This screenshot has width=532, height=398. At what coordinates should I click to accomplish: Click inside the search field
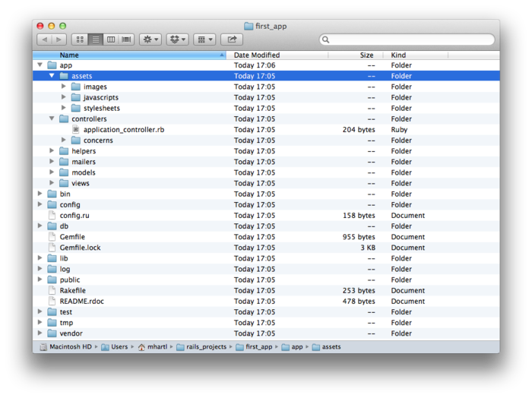pos(410,39)
